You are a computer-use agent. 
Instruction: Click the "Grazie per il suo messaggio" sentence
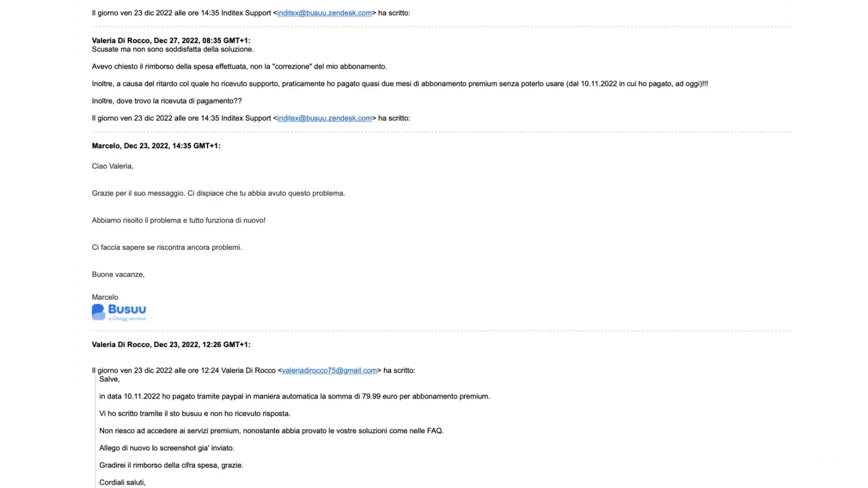click(218, 193)
